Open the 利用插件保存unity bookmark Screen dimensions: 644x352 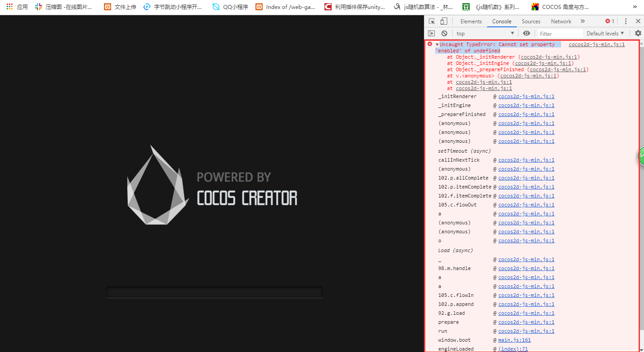(x=354, y=7)
